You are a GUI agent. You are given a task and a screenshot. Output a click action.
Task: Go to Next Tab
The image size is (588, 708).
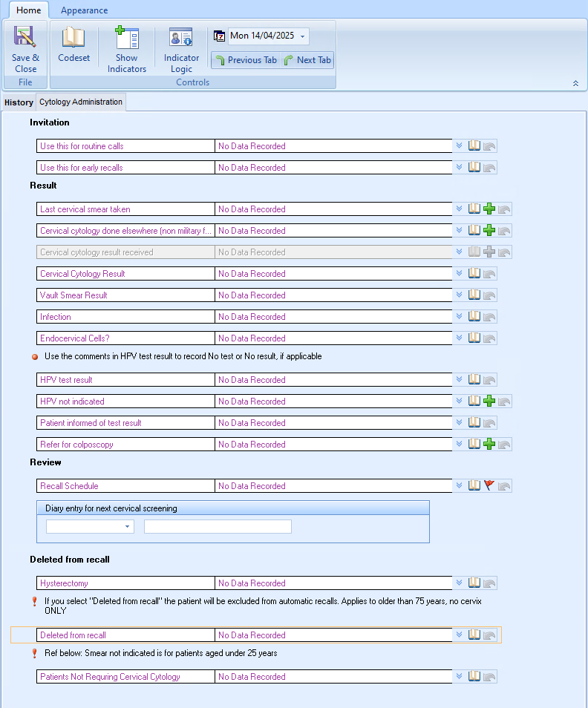click(308, 60)
